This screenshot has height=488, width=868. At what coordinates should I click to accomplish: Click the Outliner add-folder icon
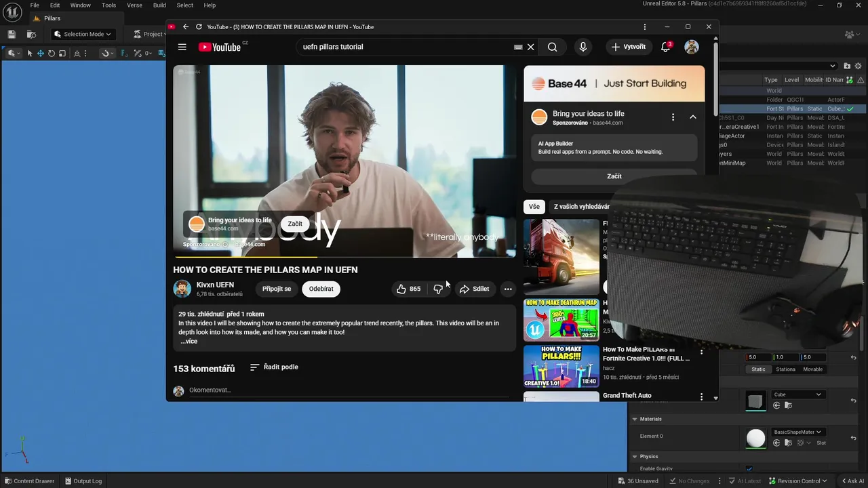(x=847, y=66)
